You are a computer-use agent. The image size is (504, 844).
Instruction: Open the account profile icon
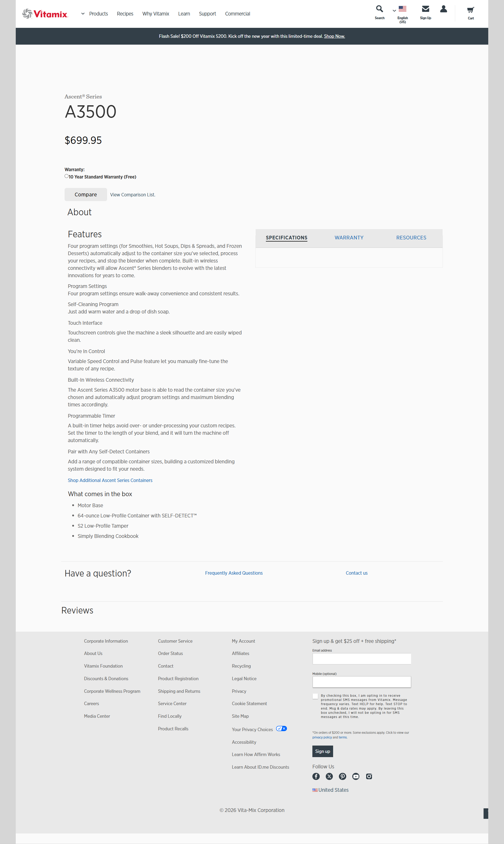(x=443, y=9)
